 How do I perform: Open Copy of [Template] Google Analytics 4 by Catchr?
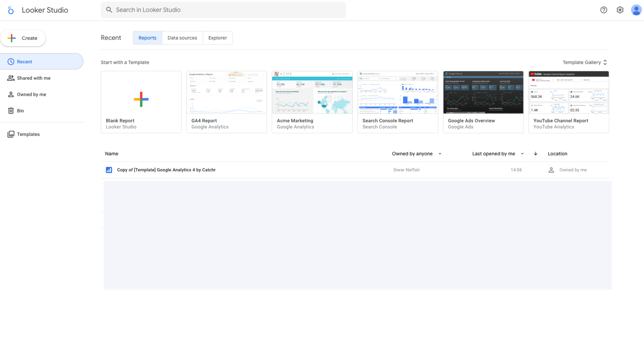166,170
